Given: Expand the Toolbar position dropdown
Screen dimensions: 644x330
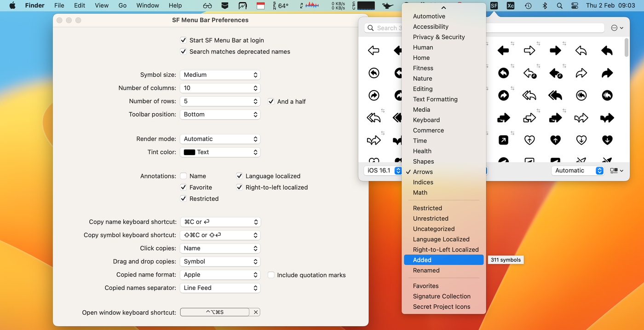Looking at the screenshot, I should pos(220,115).
